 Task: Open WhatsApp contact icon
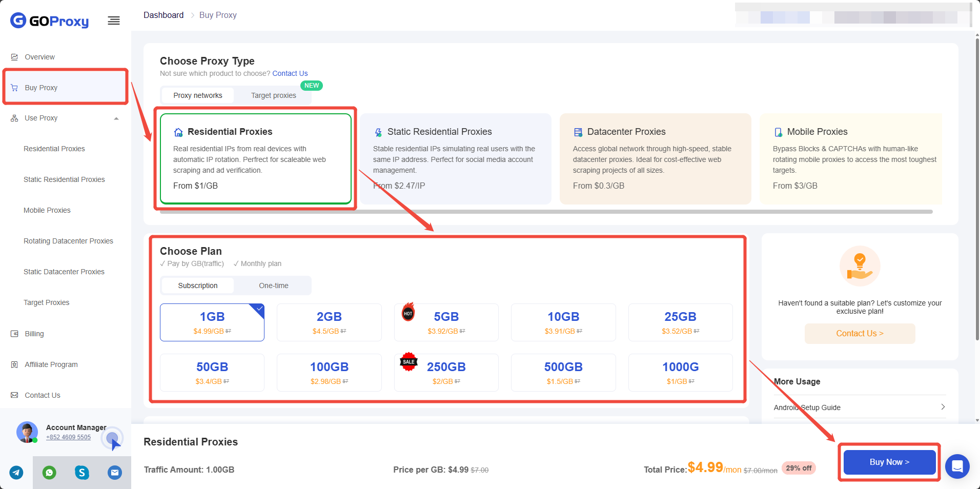coord(49,473)
